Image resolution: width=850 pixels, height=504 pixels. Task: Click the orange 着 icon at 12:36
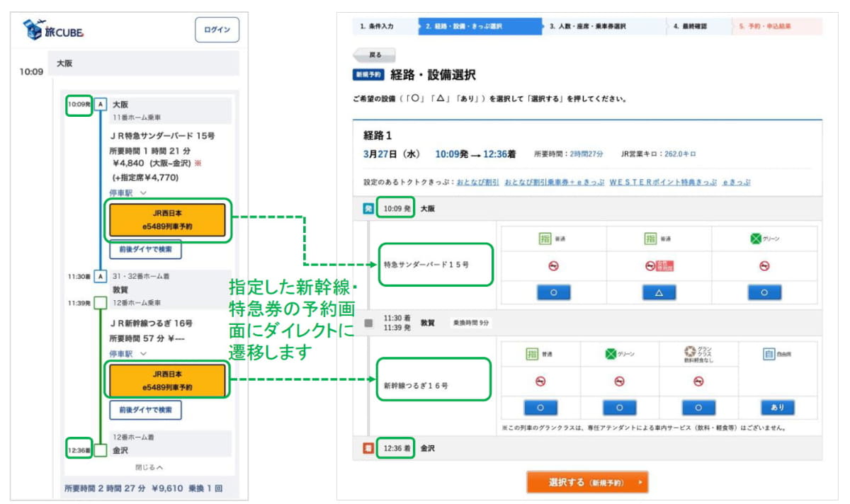(368, 448)
